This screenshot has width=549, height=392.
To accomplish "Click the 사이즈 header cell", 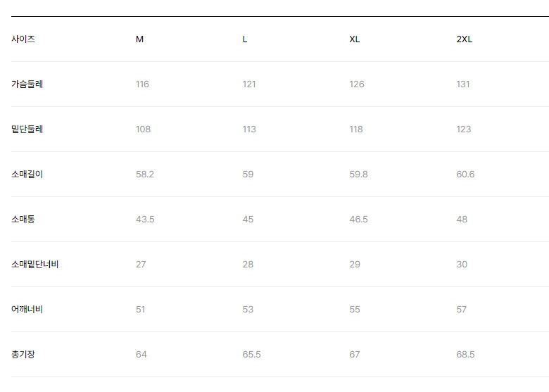I will click(x=23, y=39).
